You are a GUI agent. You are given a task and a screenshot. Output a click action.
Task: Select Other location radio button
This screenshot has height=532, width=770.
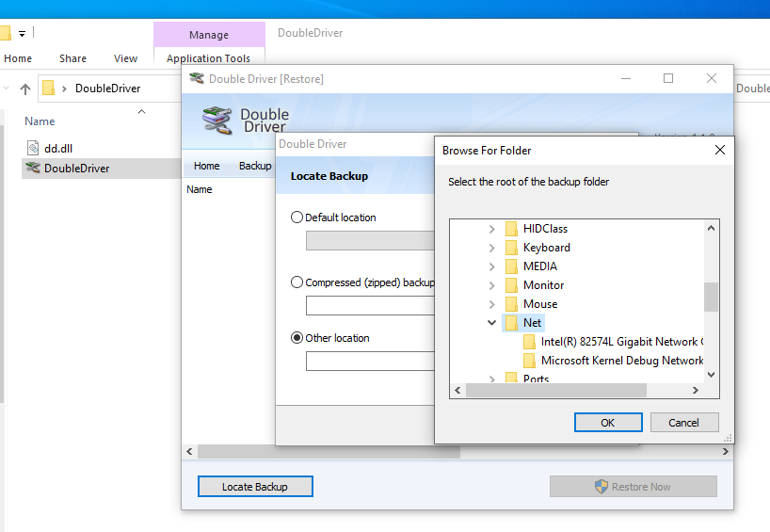(x=297, y=338)
